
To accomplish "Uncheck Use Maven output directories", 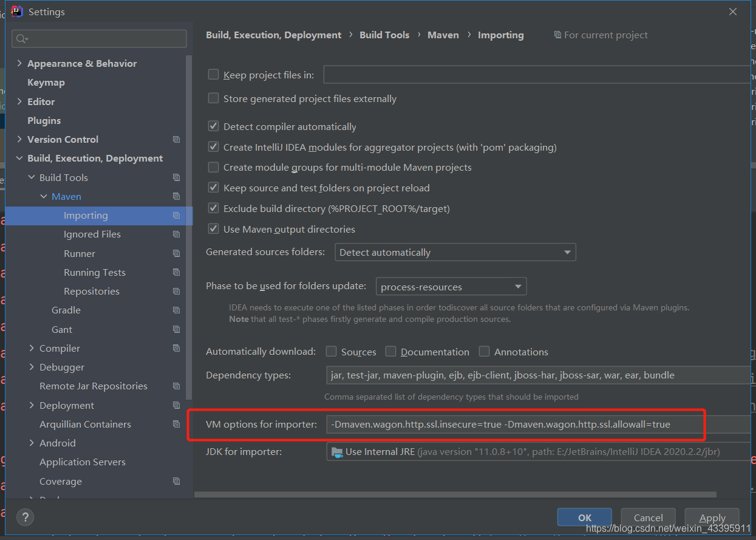I will [213, 229].
